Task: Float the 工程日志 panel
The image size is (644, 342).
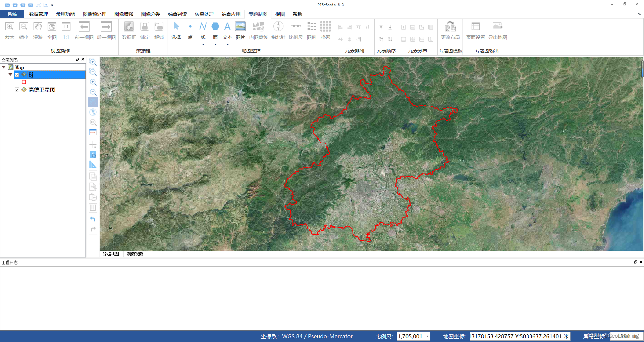Action: 636,262
